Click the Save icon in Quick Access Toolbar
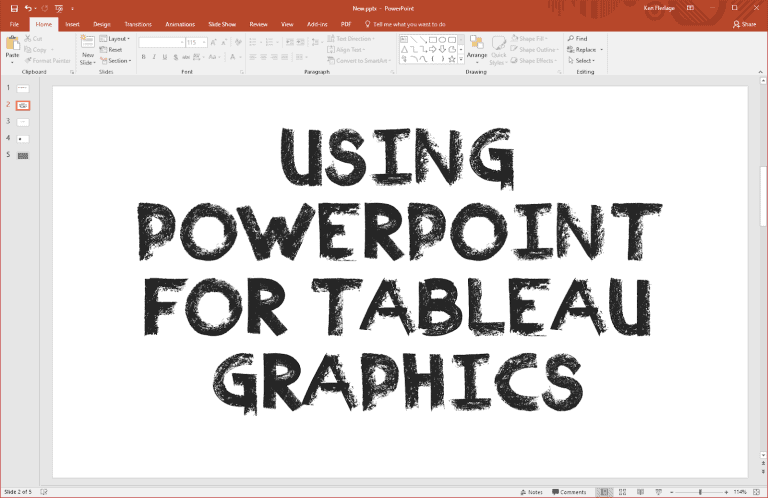This screenshot has width=768, height=498. pyautogui.click(x=14, y=8)
